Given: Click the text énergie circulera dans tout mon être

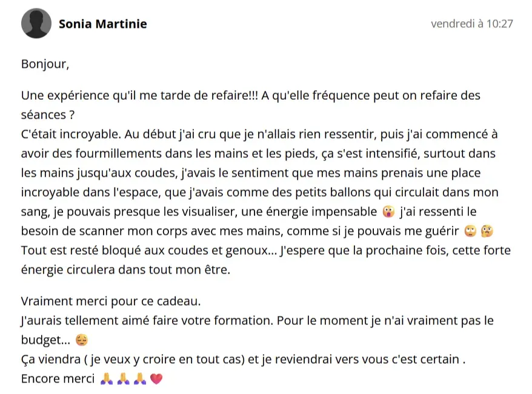Looking at the screenshot, I should tap(125, 270).
